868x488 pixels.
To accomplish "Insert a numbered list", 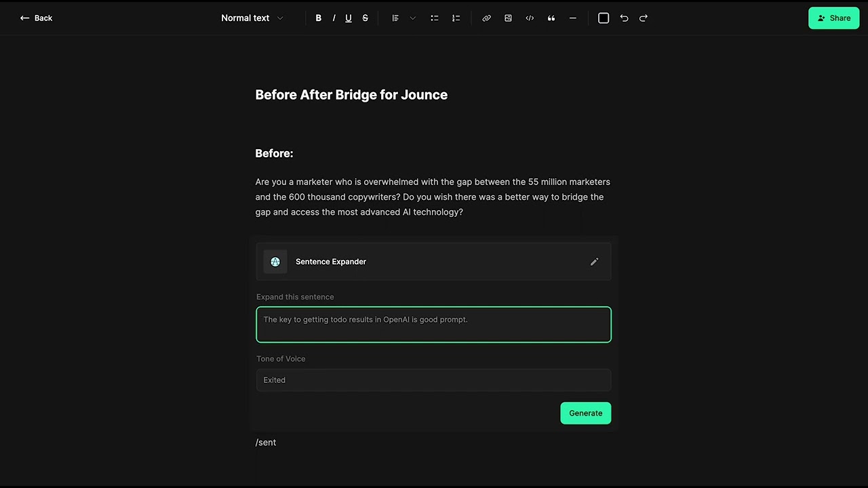I will (x=456, y=18).
